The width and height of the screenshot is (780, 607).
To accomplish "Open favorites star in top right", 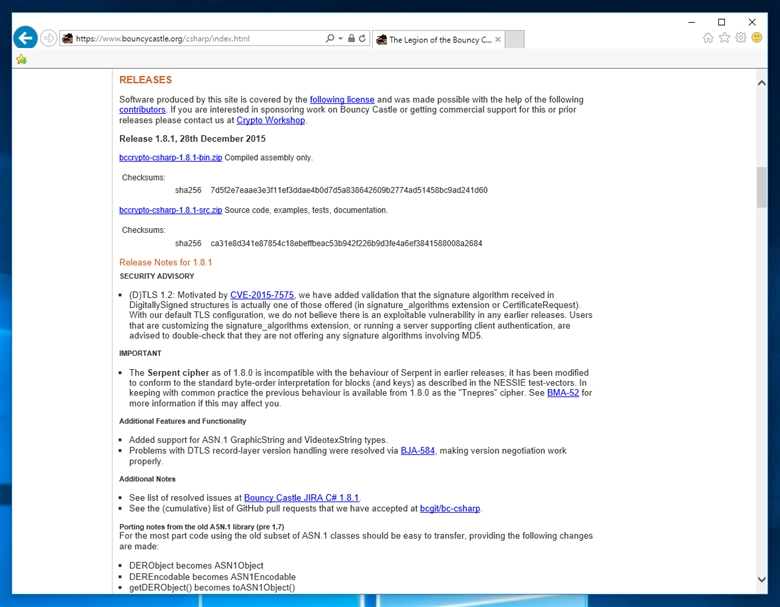I will (x=725, y=38).
